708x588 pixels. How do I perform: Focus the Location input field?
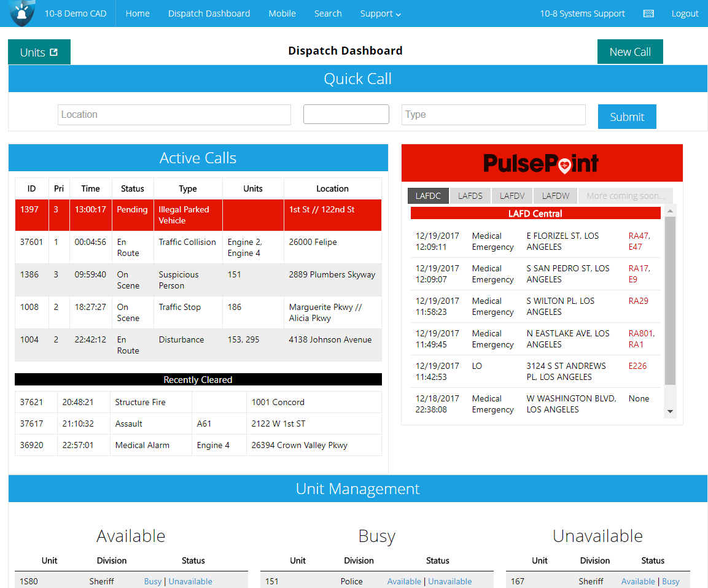(x=174, y=115)
